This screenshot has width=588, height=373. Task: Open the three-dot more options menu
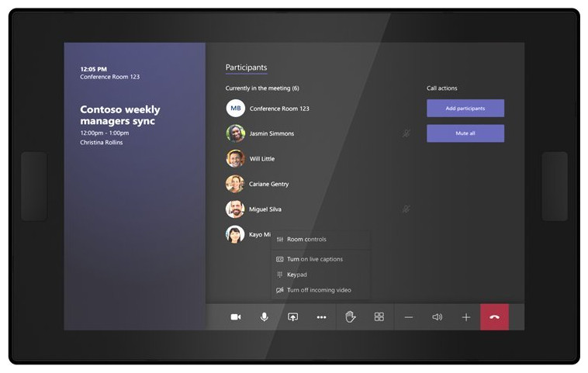point(321,317)
